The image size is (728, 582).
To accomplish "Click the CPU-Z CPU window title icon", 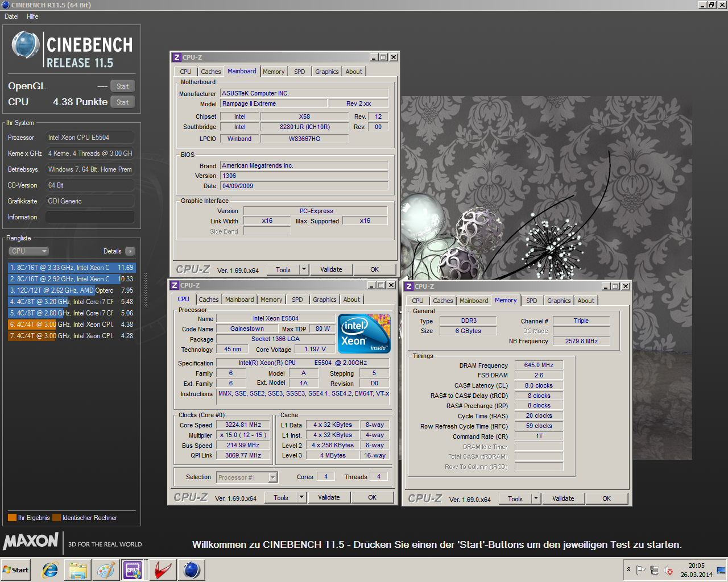I will coord(174,285).
